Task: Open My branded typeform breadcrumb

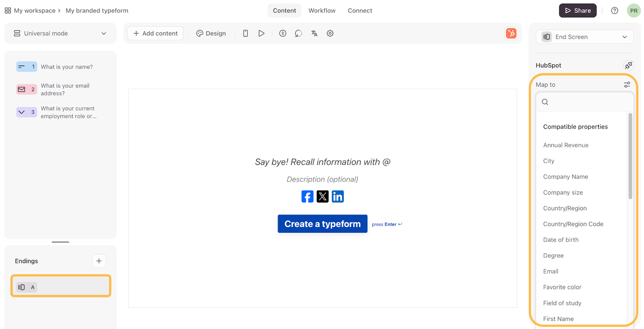Action: coord(97,10)
